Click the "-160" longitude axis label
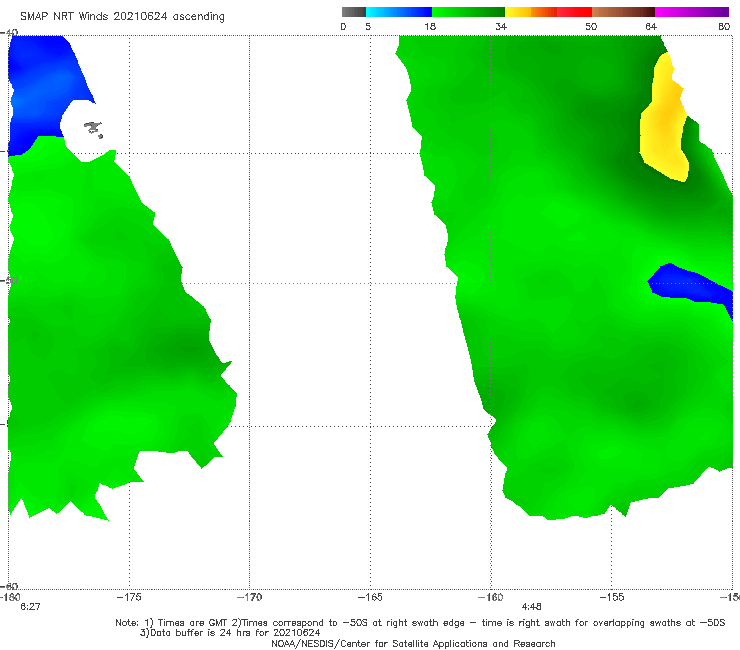740x650 pixels. tap(490, 597)
